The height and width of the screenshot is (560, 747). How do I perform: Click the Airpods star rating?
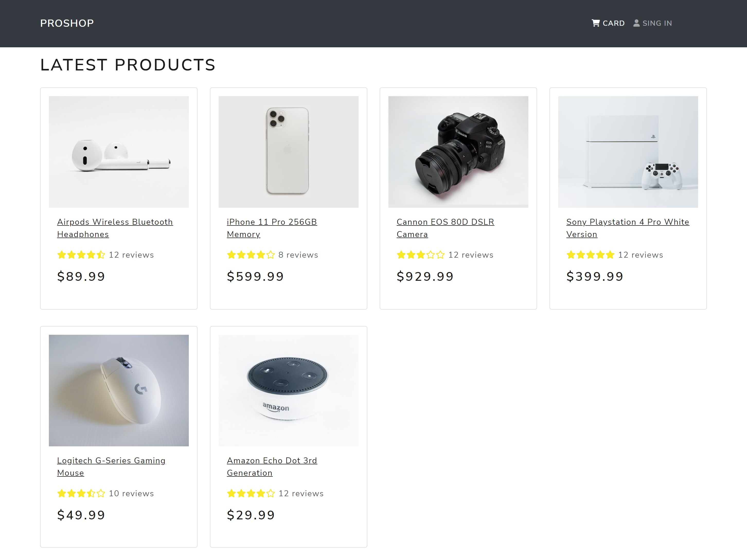point(81,255)
